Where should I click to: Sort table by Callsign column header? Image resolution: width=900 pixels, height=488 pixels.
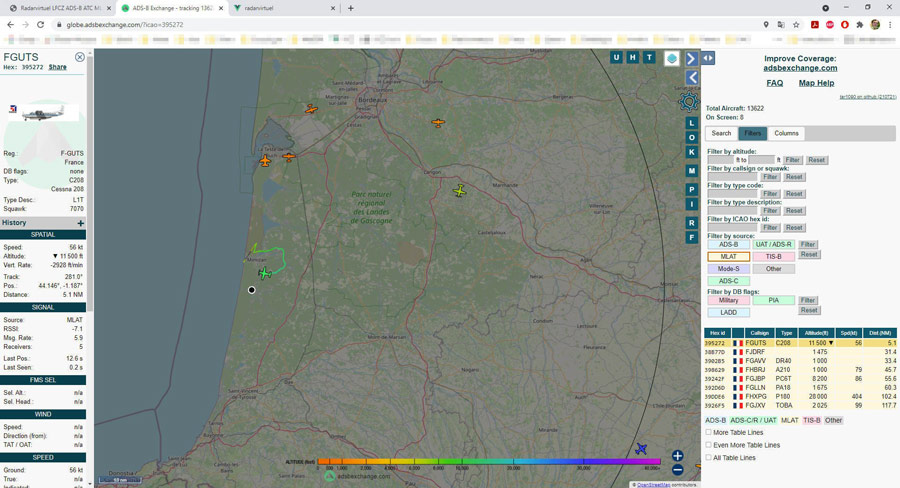(x=759, y=333)
